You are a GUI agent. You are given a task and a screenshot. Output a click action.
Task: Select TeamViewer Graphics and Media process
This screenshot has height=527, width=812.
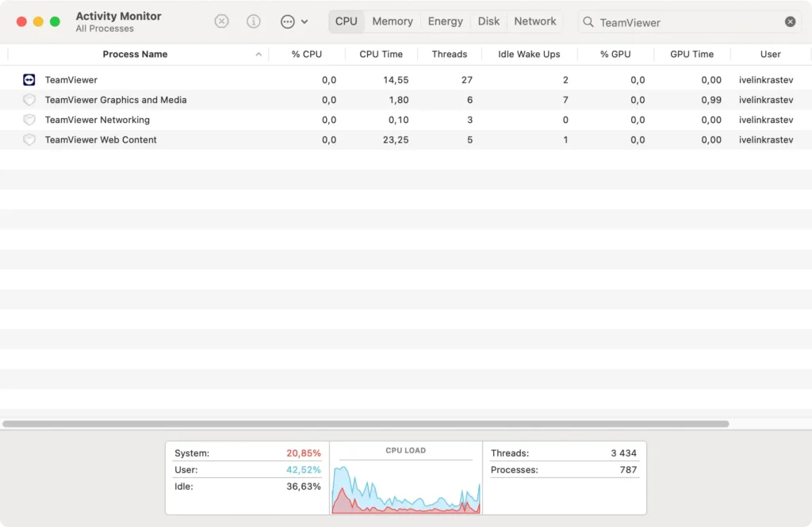(x=406, y=100)
